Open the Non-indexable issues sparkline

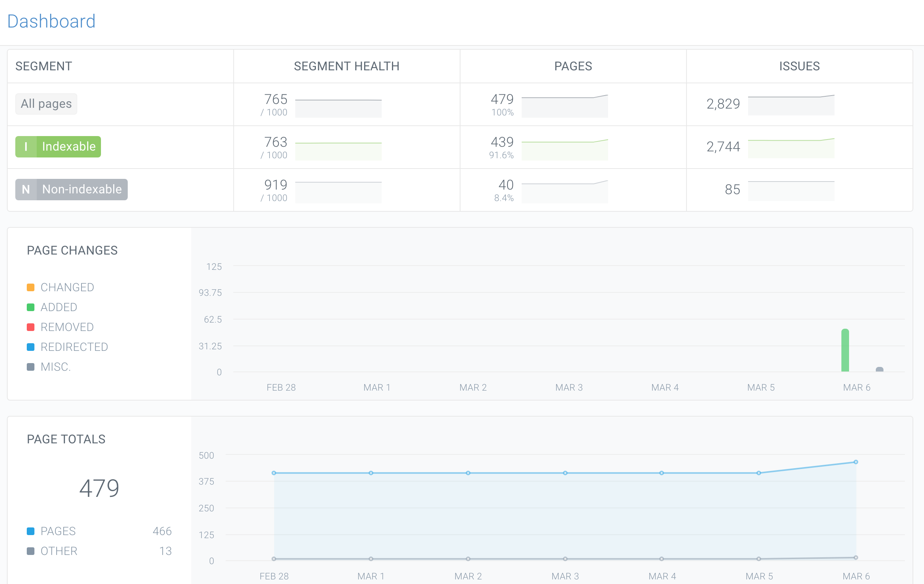(x=791, y=190)
